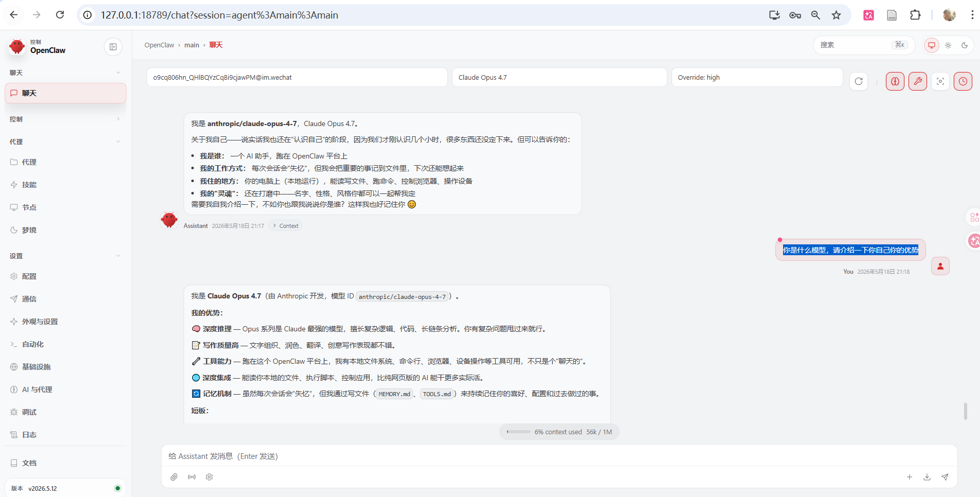This screenshot has width=980, height=497.
Task: Open password manager key icon
Action: 795,15
